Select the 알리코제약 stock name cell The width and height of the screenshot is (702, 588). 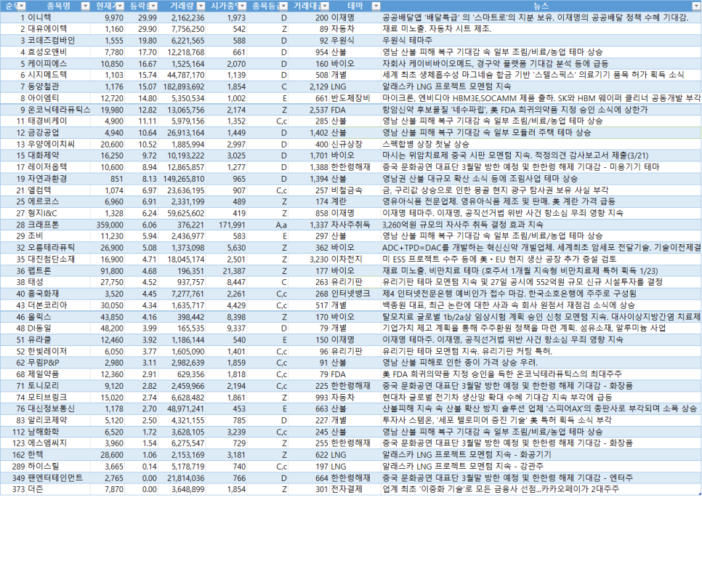(58, 421)
